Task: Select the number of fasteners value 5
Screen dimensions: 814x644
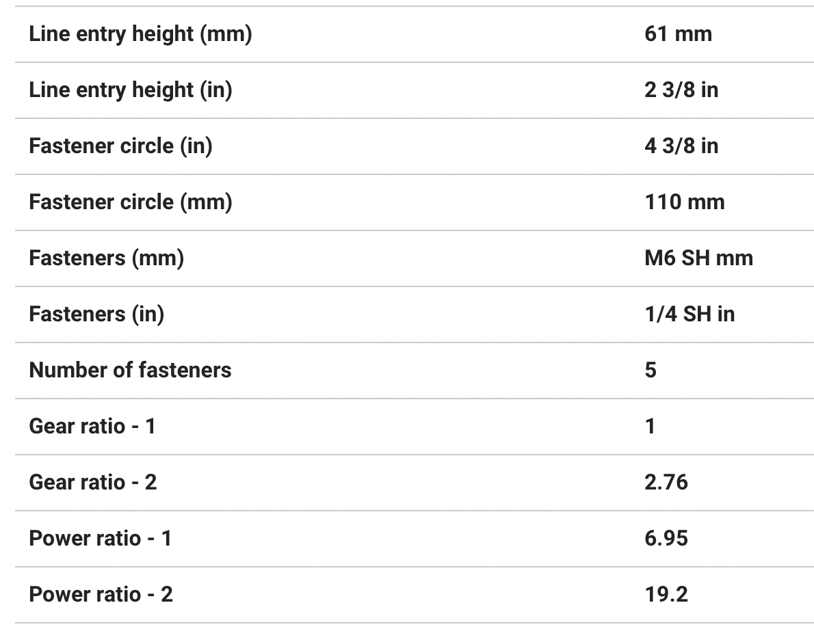Action: [x=651, y=370]
